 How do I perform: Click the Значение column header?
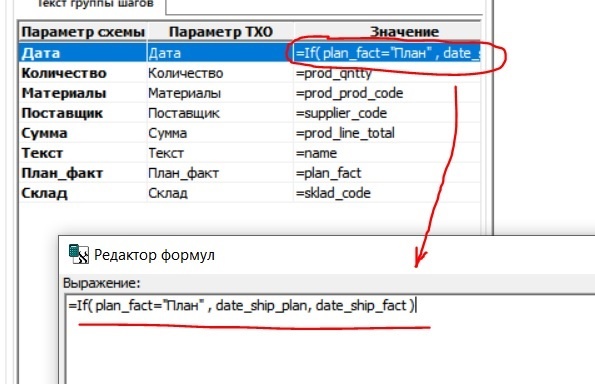pyautogui.click(x=387, y=32)
